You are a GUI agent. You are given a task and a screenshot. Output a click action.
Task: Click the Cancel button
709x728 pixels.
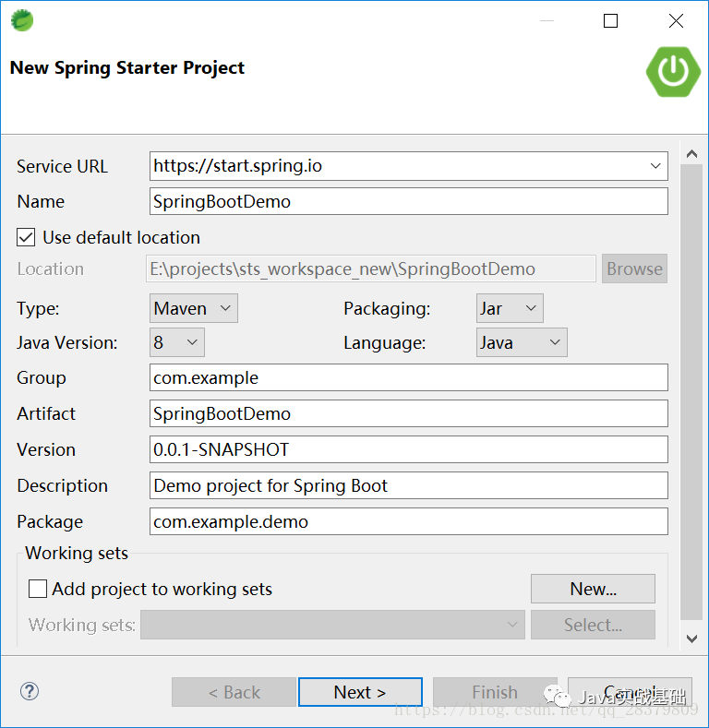[630, 692]
